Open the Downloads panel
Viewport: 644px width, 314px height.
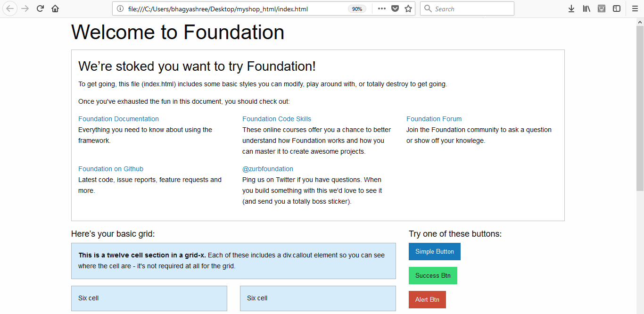[x=571, y=8]
